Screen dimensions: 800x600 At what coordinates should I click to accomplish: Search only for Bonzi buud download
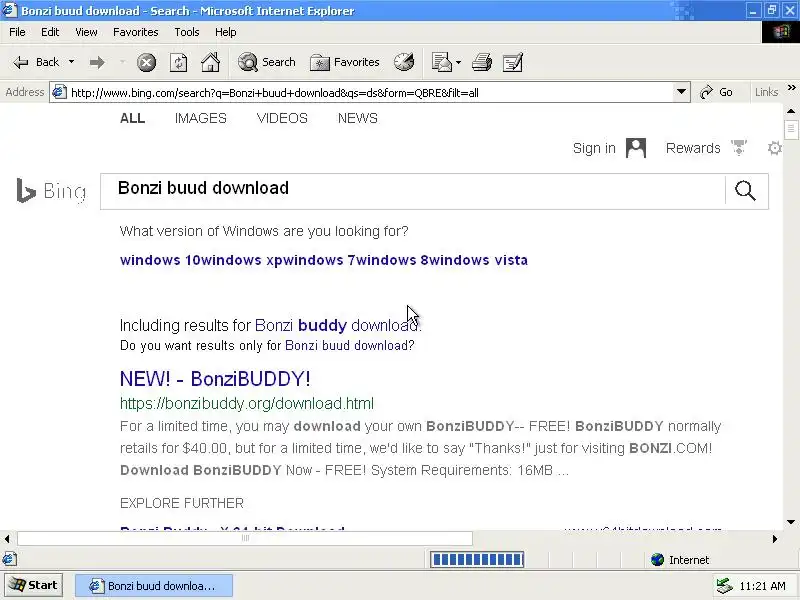pyautogui.click(x=349, y=346)
